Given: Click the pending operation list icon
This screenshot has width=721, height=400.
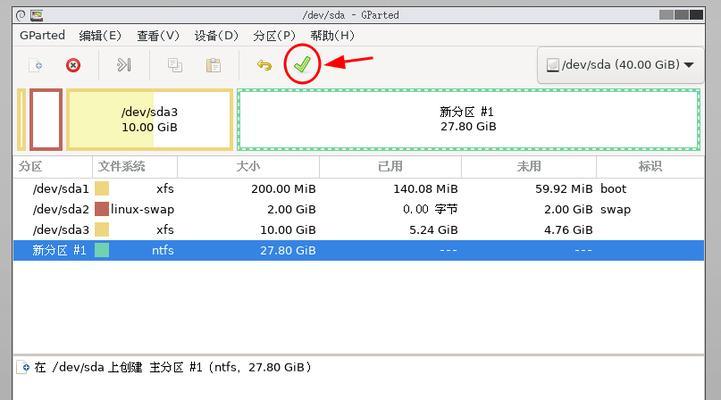Looking at the screenshot, I should 23,367.
